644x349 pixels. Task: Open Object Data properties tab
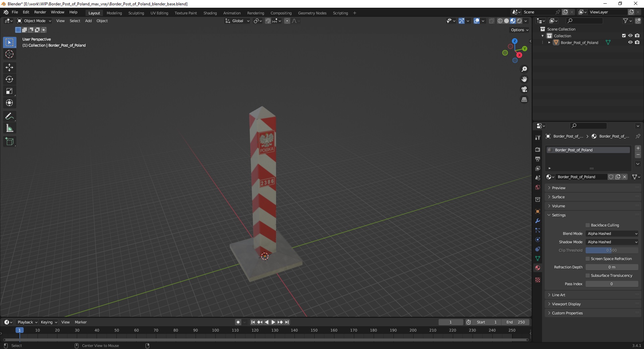click(x=538, y=258)
